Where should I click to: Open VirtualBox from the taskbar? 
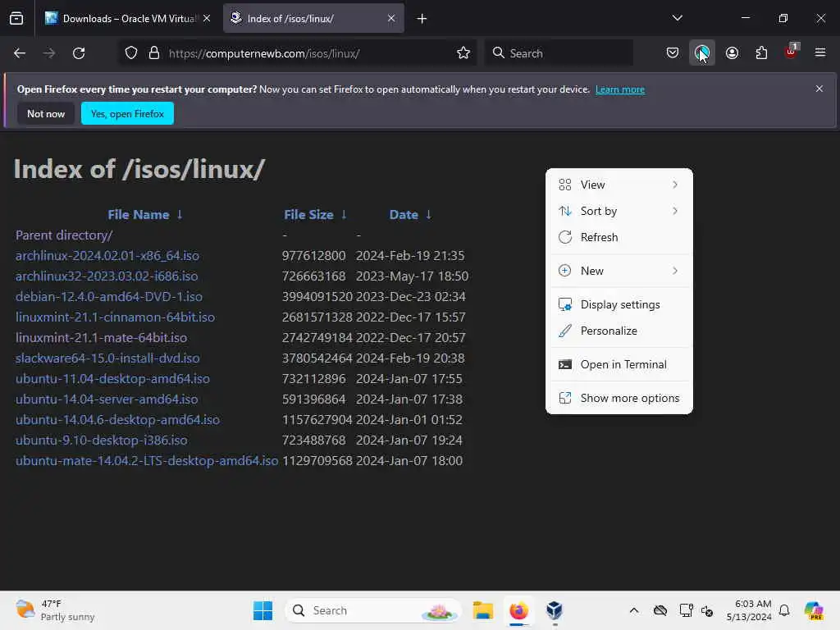coord(555,610)
